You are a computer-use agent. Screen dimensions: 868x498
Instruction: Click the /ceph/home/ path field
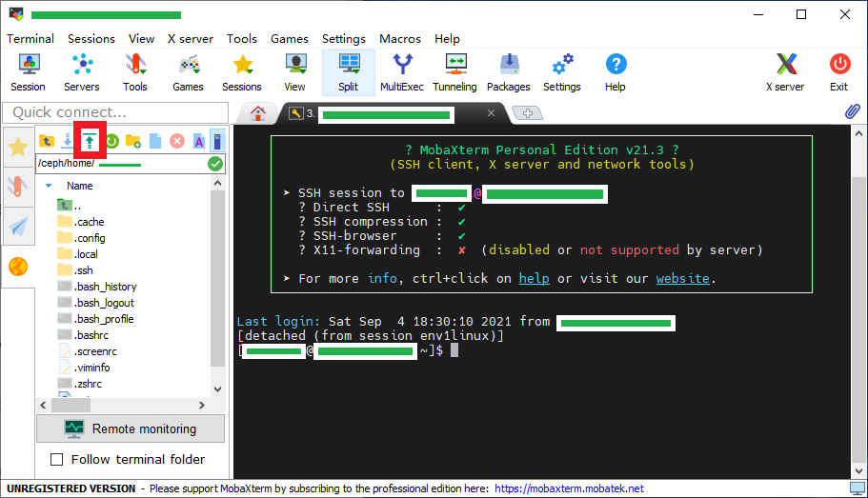pyautogui.click(x=122, y=164)
